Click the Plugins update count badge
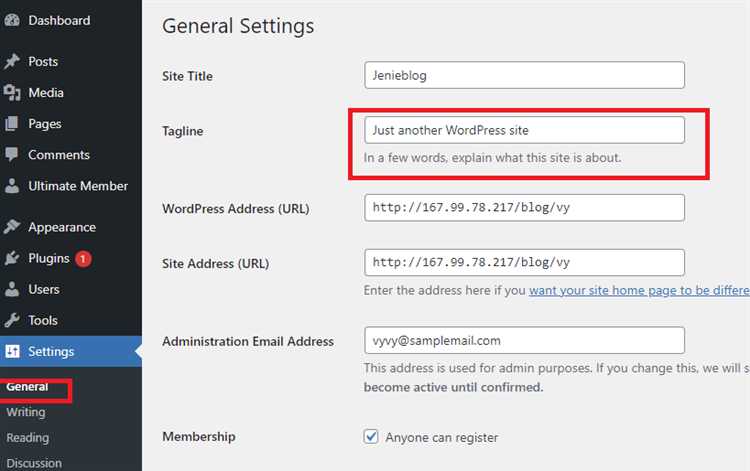 point(83,259)
